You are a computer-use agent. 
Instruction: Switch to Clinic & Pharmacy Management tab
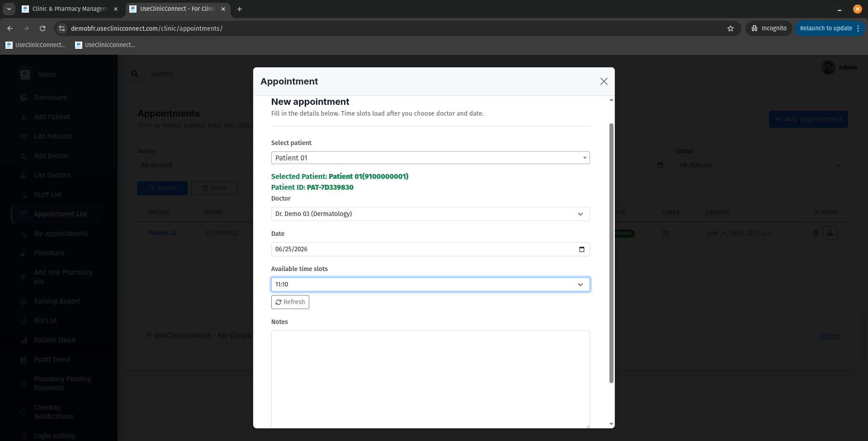point(70,9)
